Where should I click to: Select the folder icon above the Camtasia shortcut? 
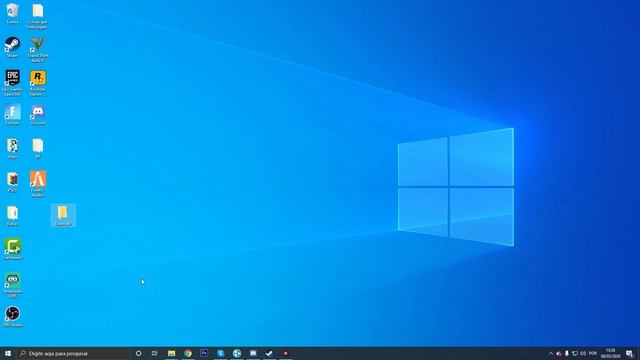[12, 216]
